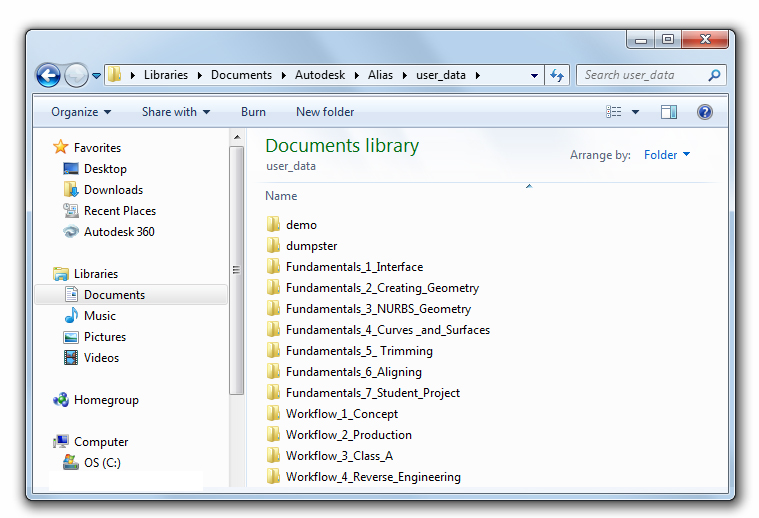Toggle the preview pane icon

click(669, 112)
